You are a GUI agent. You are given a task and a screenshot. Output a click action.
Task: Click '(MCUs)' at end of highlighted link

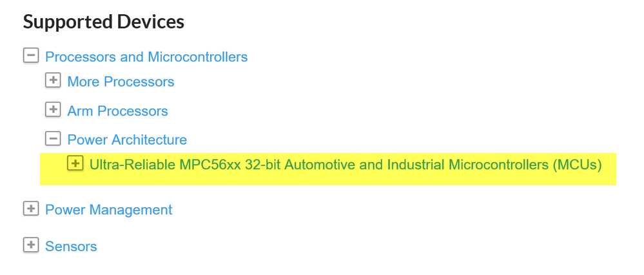[576, 165]
